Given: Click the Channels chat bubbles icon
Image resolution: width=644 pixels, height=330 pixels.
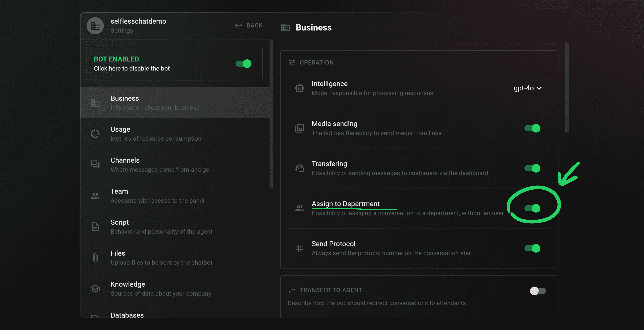Looking at the screenshot, I should [95, 165].
